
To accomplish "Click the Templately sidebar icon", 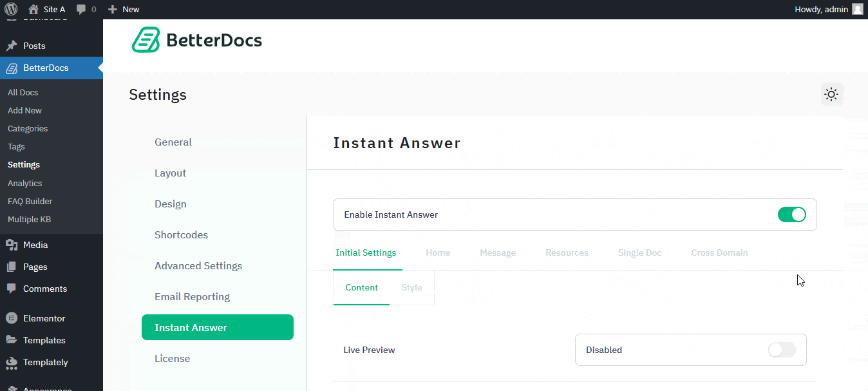I will click(x=11, y=362).
